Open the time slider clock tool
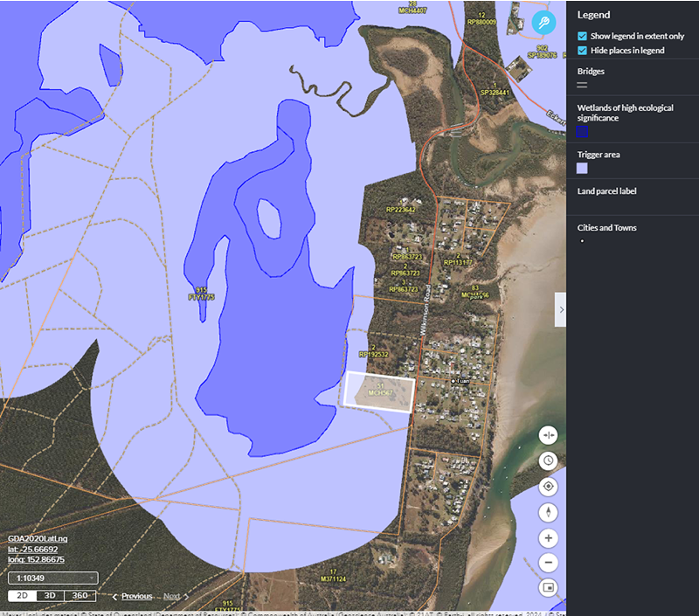 [549, 460]
